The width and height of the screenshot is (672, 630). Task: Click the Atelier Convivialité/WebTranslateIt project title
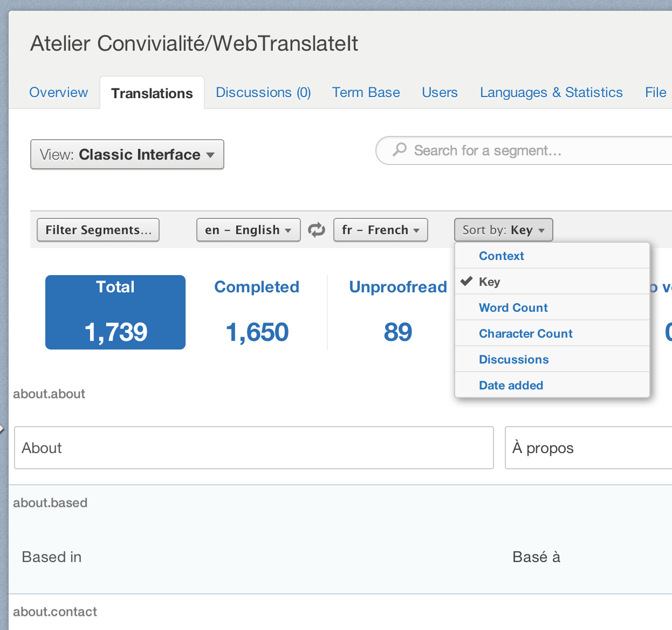pyautogui.click(x=194, y=44)
